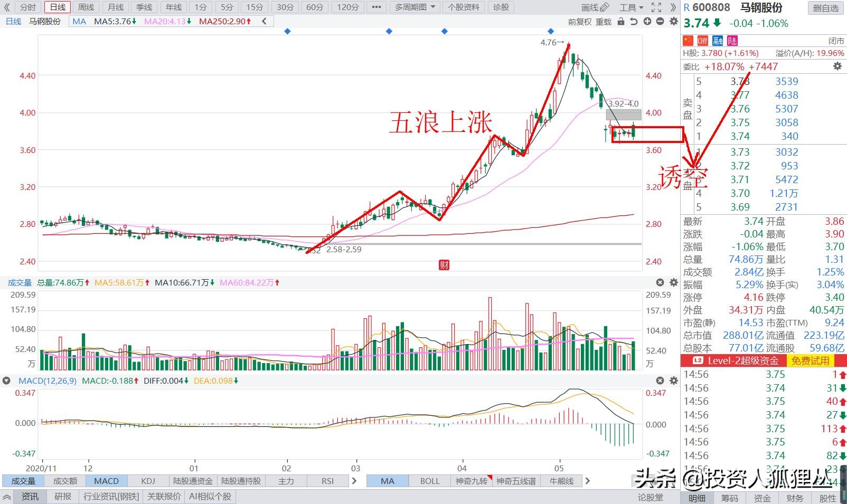Open the 多周期图 dropdown
Image resolution: width=847 pixels, height=504 pixels.
click(x=415, y=7)
